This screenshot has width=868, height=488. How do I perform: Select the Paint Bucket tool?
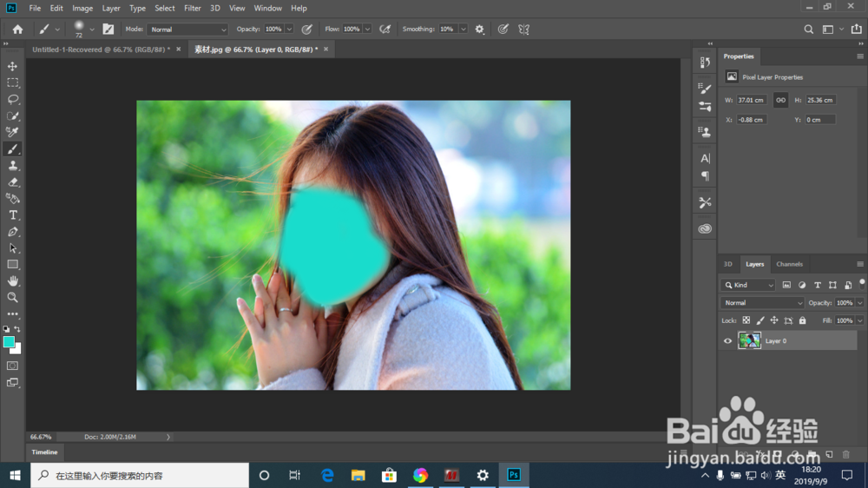tap(12, 198)
